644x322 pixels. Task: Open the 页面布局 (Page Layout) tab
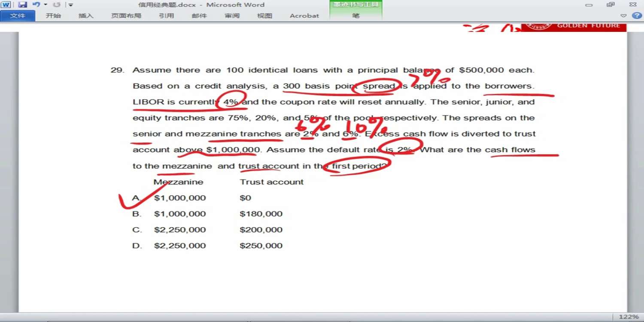(x=126, y=16)
